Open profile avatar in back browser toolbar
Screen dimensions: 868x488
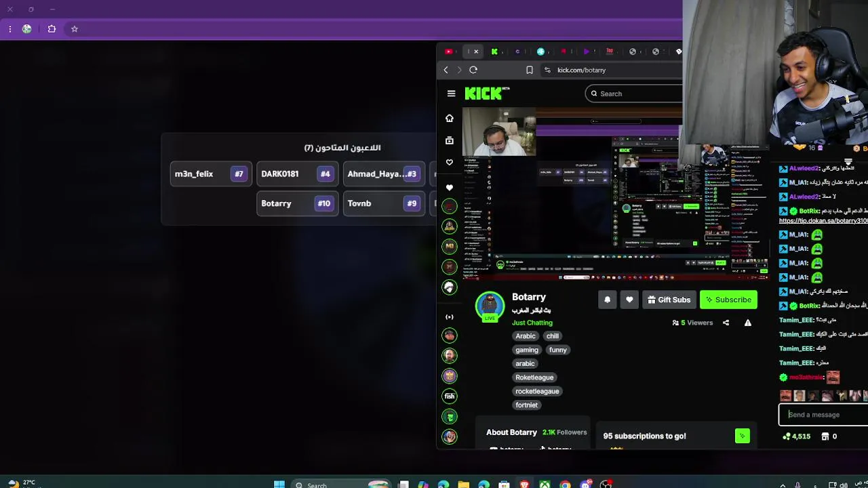tap(26, 29)
